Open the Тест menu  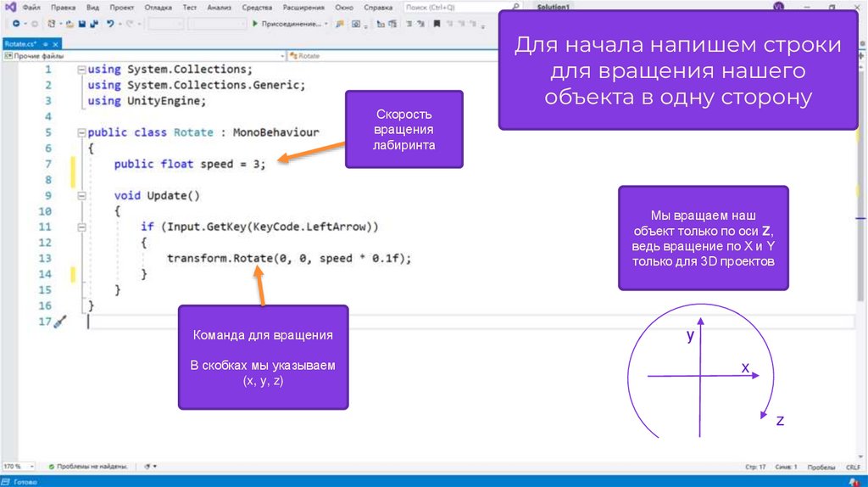click(189, 7)
